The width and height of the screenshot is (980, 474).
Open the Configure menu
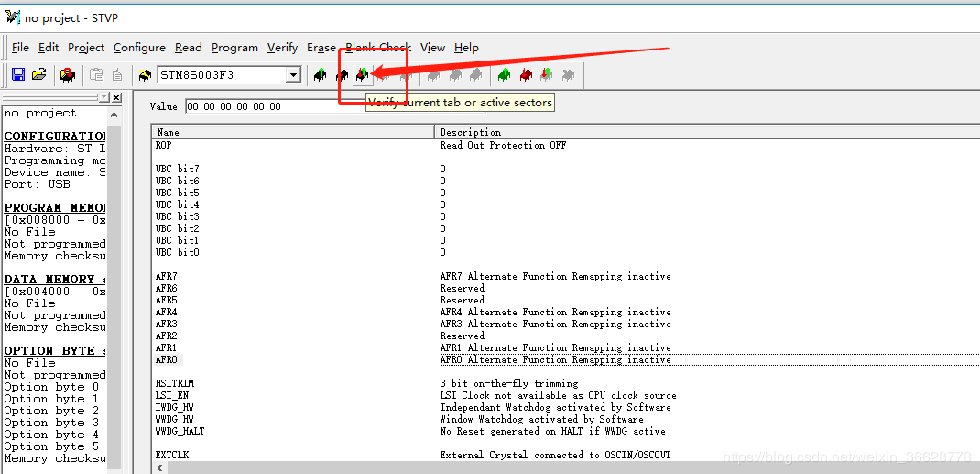139,48
